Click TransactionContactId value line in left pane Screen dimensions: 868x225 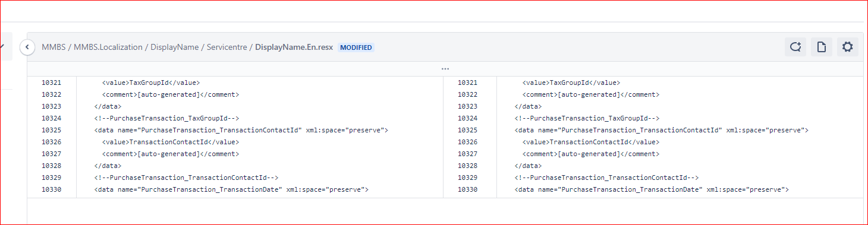point(171,142)
